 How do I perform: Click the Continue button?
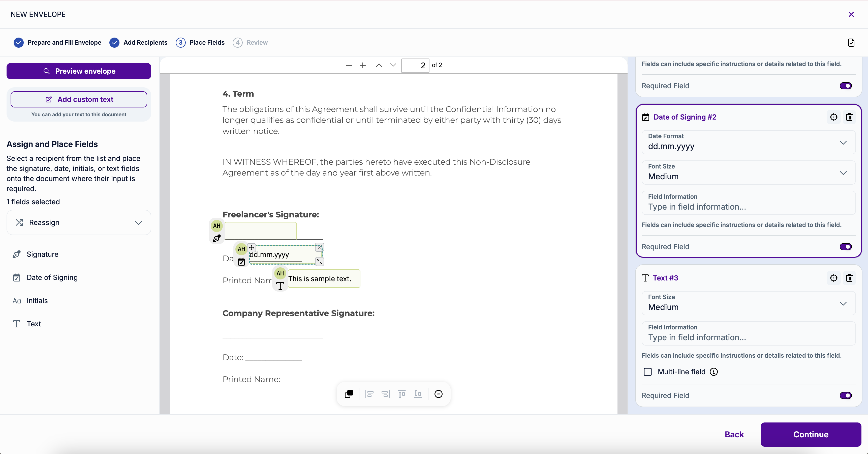tap(810, 434)
